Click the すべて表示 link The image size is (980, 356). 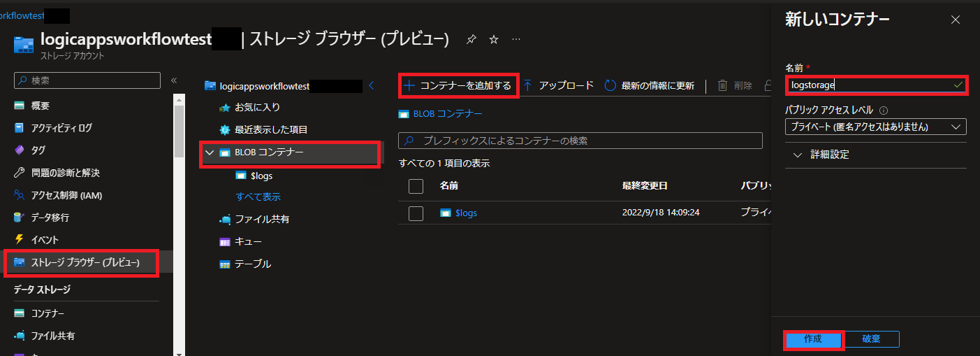pos(258,197)
